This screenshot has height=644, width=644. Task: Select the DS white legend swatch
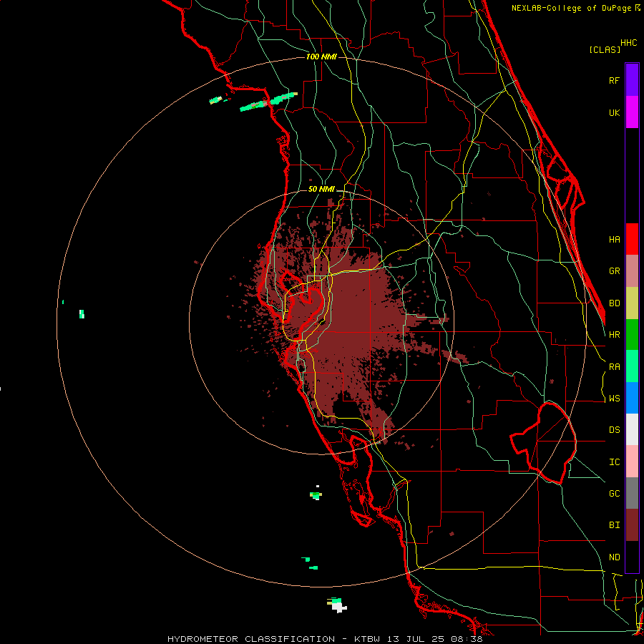click(x=632, y=429)
